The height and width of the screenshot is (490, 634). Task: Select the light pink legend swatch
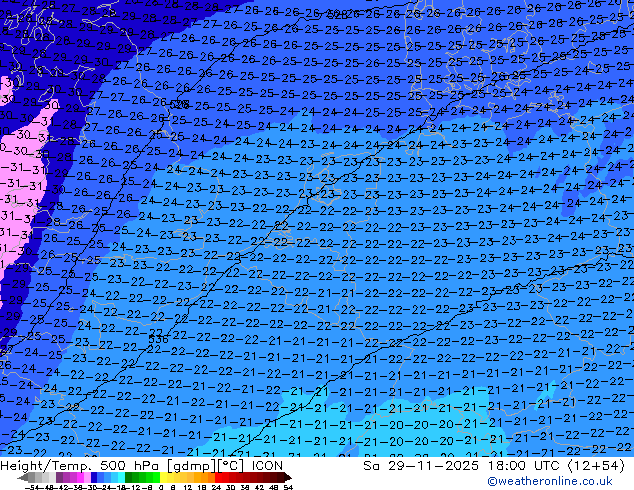point(87,478)
